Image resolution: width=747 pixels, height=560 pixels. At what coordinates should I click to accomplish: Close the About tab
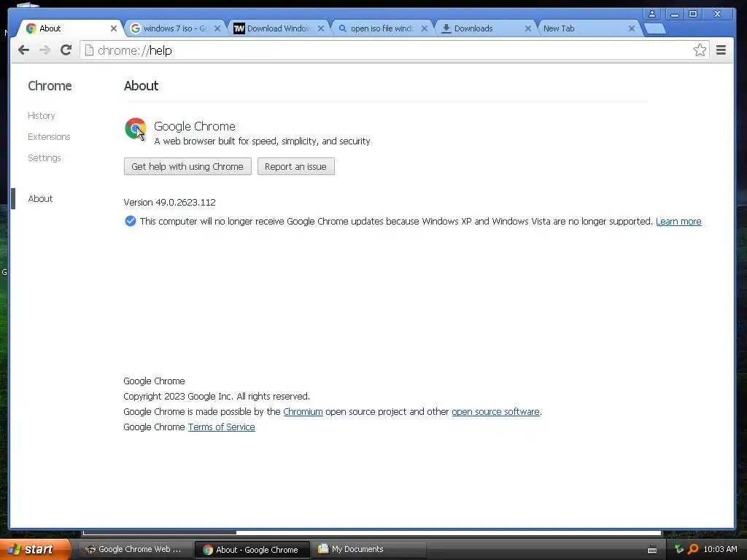tap(113, 28)
